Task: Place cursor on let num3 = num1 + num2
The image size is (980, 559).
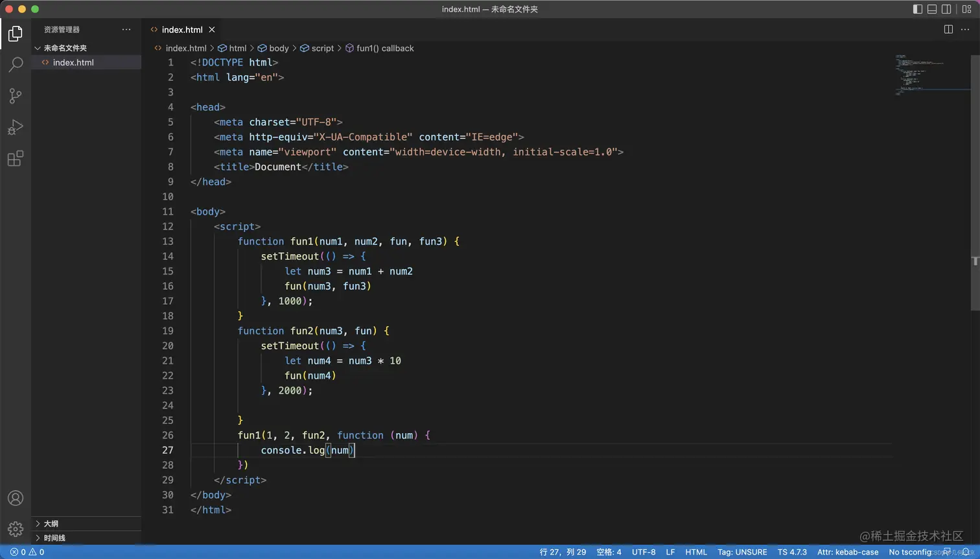Action: pyautogui.click(x=349, y=271)
